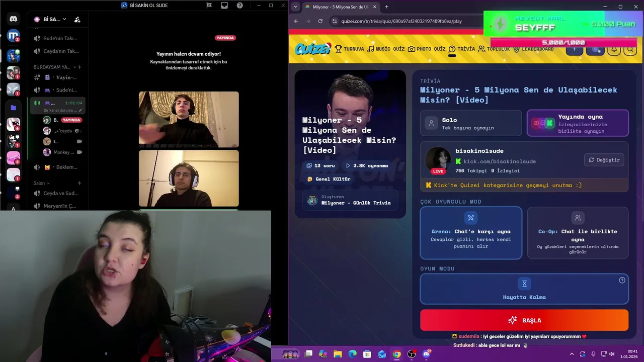The image size is (644, 362).
Task: Select Monkey user in the voice channel
Action: pyautogui.click(x=62, y=152)
